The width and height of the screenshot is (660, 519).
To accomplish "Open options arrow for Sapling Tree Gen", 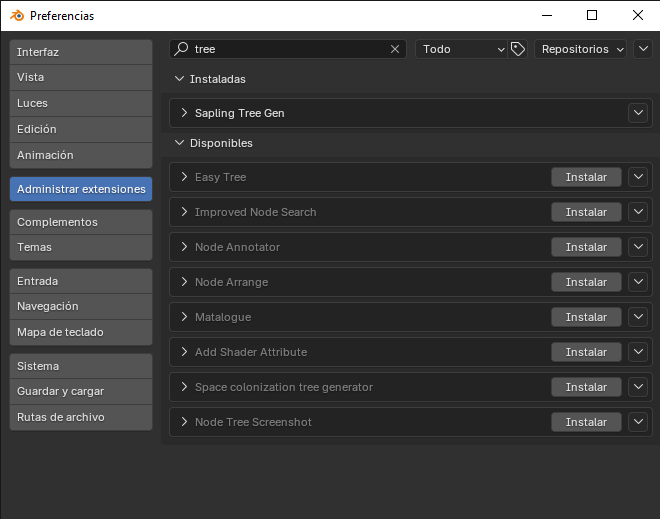I will [x=638, y=113].
